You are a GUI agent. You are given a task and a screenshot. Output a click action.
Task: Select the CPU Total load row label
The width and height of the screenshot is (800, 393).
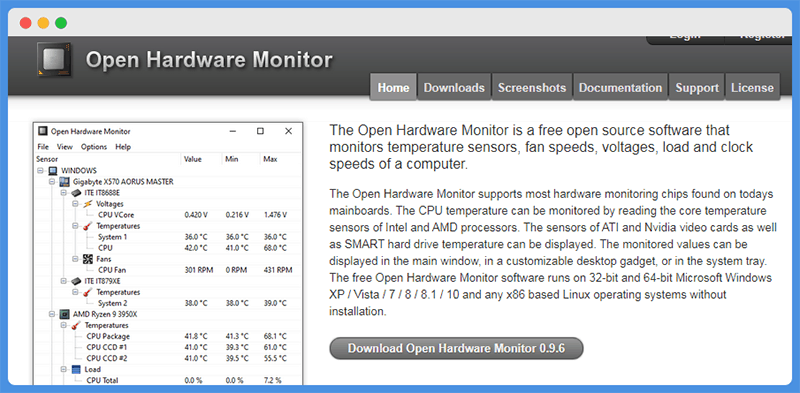pyautogui.click(x=103, y=380)
